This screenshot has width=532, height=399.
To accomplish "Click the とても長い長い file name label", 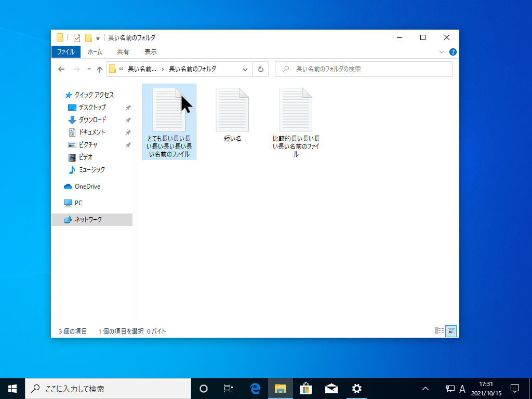I will point(169,146).
